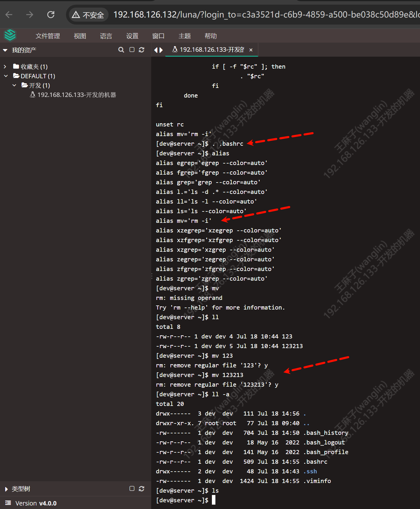Screen dimensions: 420x509
Task: Click the square icon in 类型树 header
Action: pos(132,489)
